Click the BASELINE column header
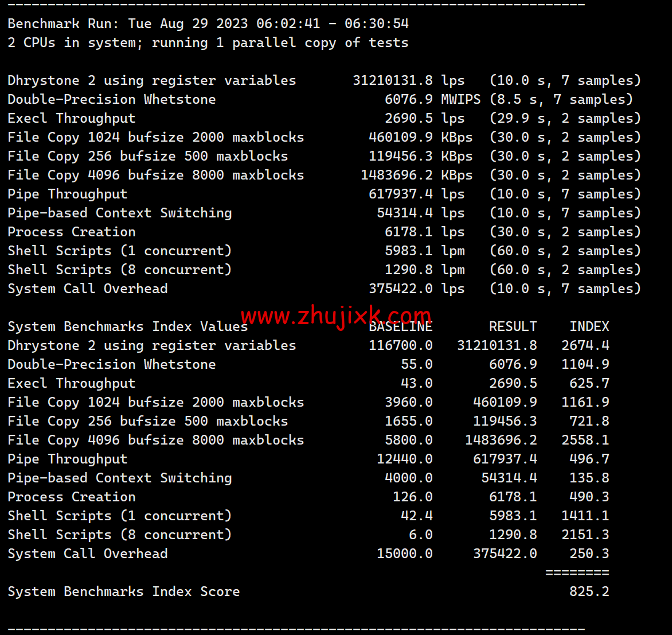This screenshot has height=635, width=672. click(x=401, y=326)
